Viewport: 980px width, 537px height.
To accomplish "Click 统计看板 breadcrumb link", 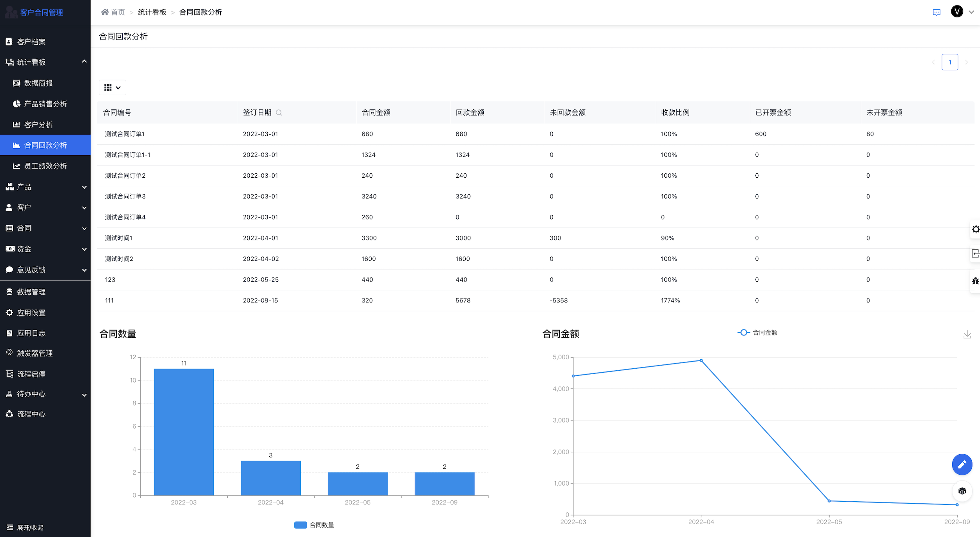I will point(152,12).
